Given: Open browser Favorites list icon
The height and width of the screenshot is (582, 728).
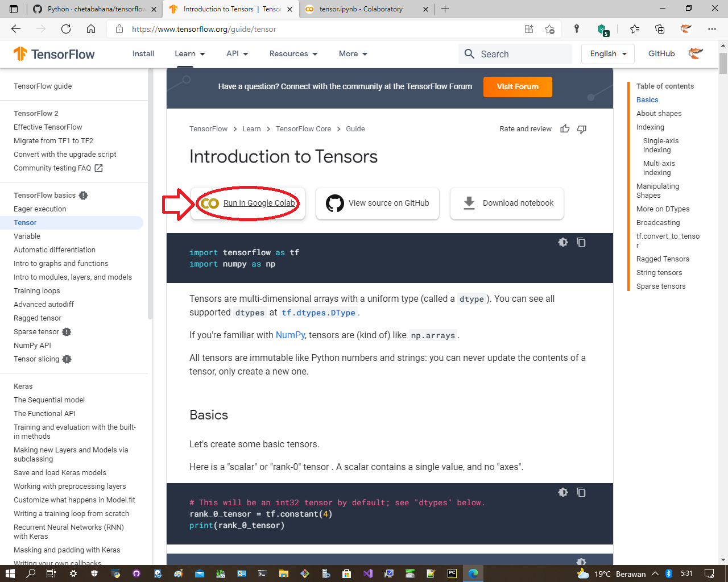Looking at the screenshot, I should pyautogui.click(x=635, y=29).
